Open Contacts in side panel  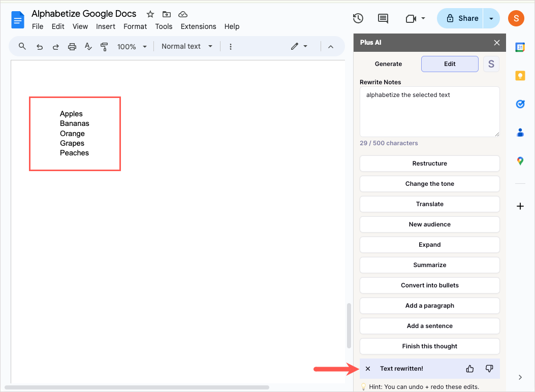point(520,132)
